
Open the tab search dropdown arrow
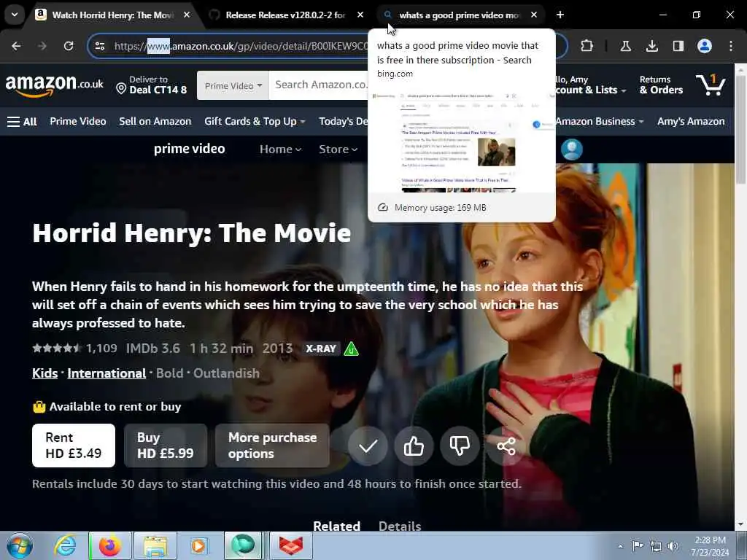pos(15,15)
